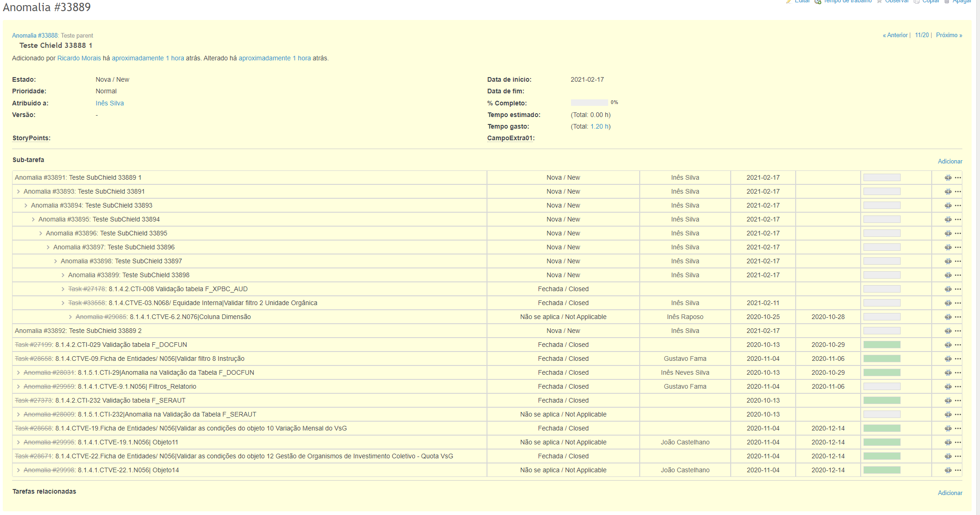Click 'João Castelhano' on Anomalia #29995 row
Image resolution: width=980 pixels, height=515 pixels.
click(x=685, y=442)
